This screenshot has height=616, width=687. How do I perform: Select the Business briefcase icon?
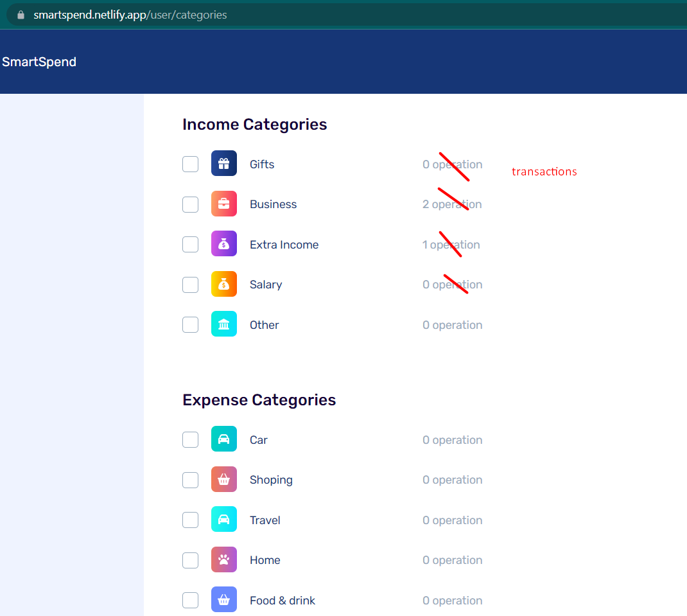[x=223, y=204]
